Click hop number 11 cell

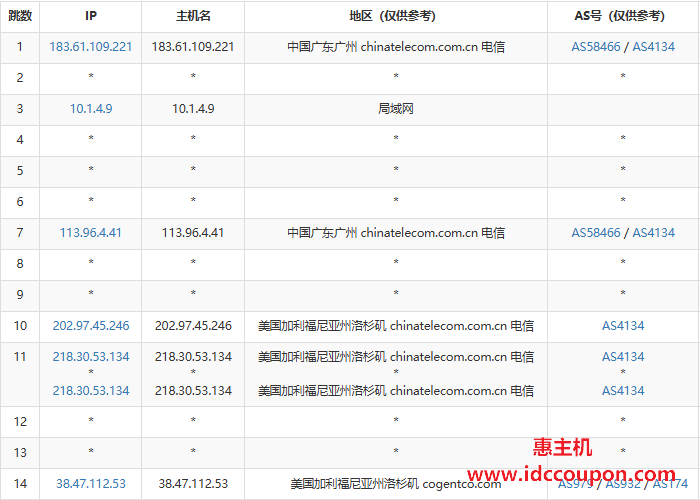click(20, 374)
